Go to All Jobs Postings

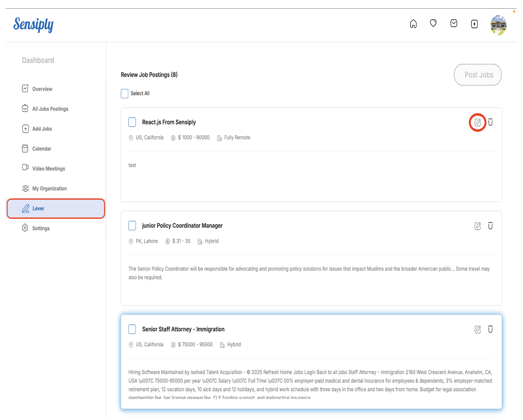50,109
